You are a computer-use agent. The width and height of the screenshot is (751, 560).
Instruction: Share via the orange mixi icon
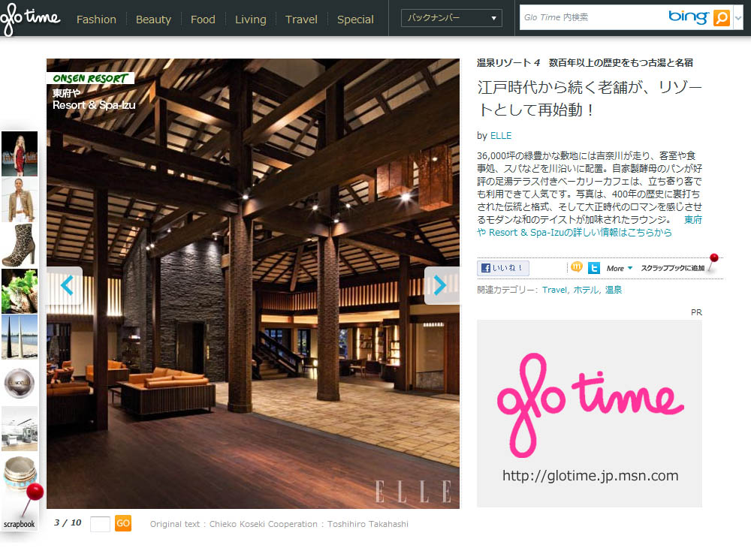[x=577, y=267]
